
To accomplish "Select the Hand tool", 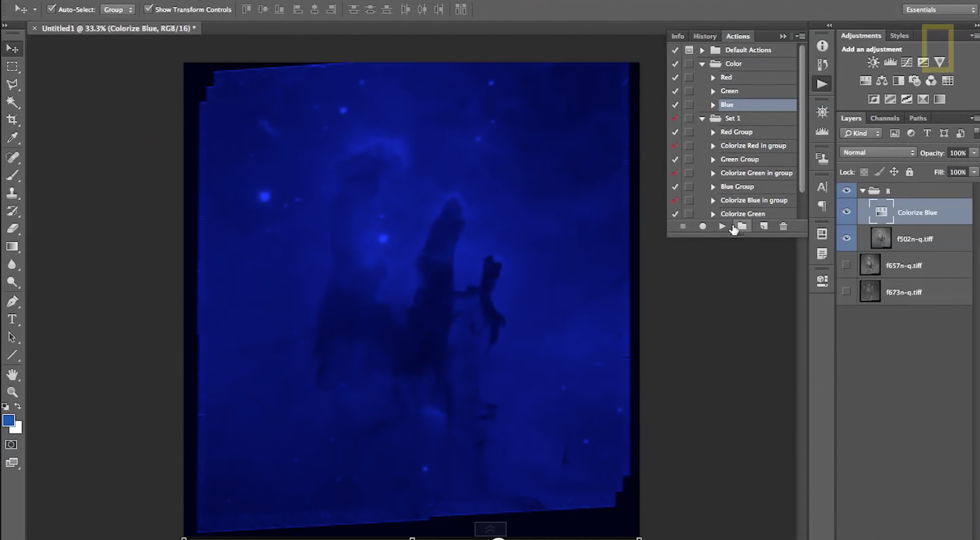I will [12, 374].
